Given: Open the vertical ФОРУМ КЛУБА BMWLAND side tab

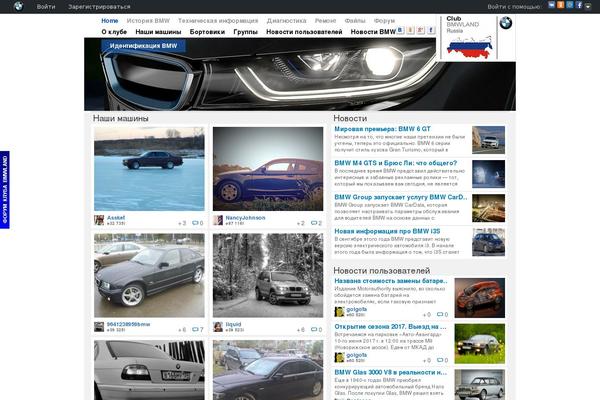Looking at the screenshot, I should click(x=5, y=190).
